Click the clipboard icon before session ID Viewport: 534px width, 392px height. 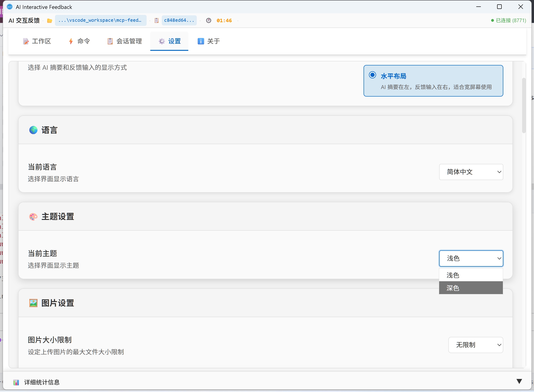[156, 21]
